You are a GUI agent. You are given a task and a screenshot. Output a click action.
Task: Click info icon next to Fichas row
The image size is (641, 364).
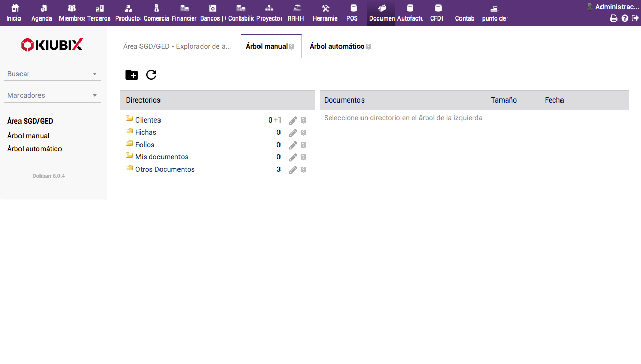[303, 133]
